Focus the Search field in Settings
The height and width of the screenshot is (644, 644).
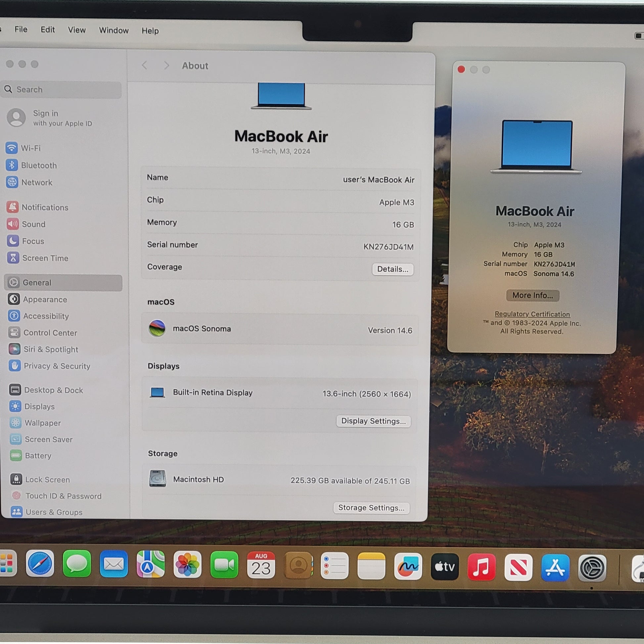pyautogui.click(x=61, y=89)
